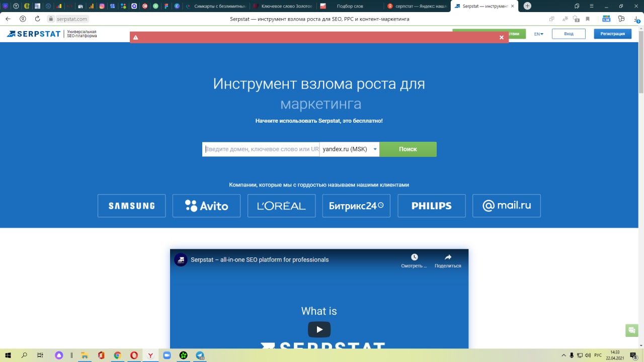The image size is (644, 362).
Task: Click the padlock icon in address bar
Action: point(51,19)
